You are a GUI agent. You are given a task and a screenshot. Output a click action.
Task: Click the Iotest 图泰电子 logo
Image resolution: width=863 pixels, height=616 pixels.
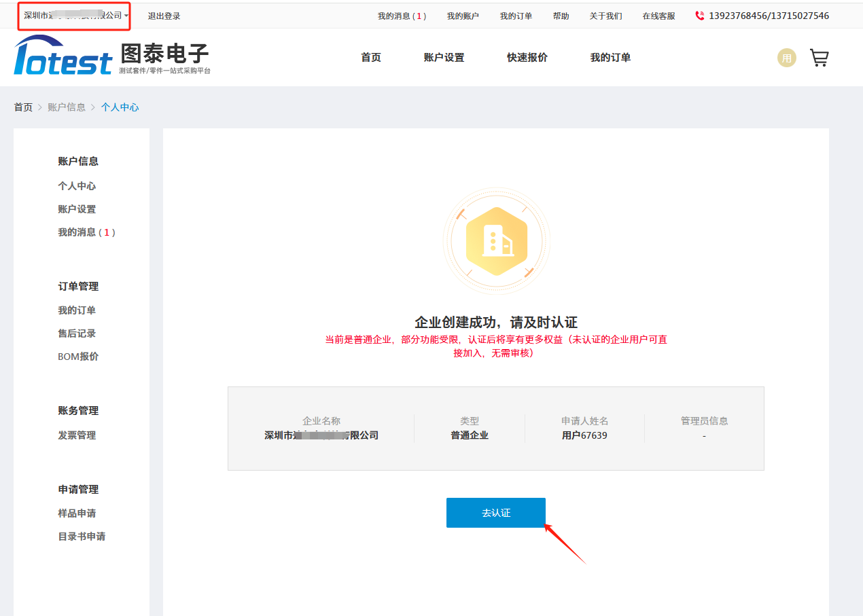coord(112,56)
